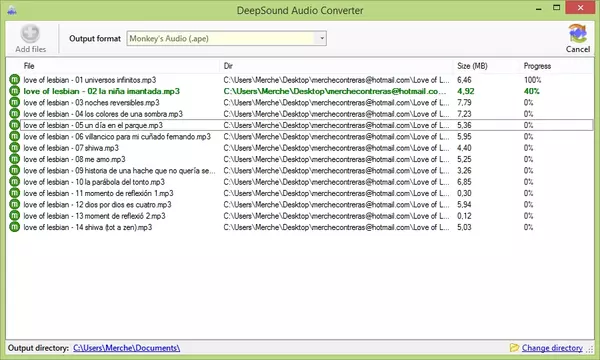Select file 06 villancico para mi cuñado fernando.mp3
The width and height of the screenshot is (600, 360).
coord(117,136)
